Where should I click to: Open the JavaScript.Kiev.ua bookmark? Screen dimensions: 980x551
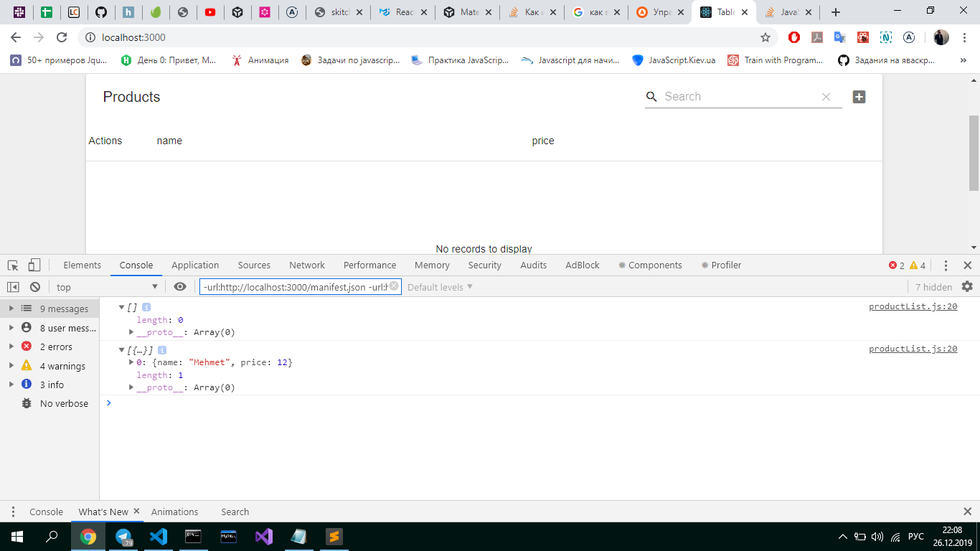pos(674,60)
